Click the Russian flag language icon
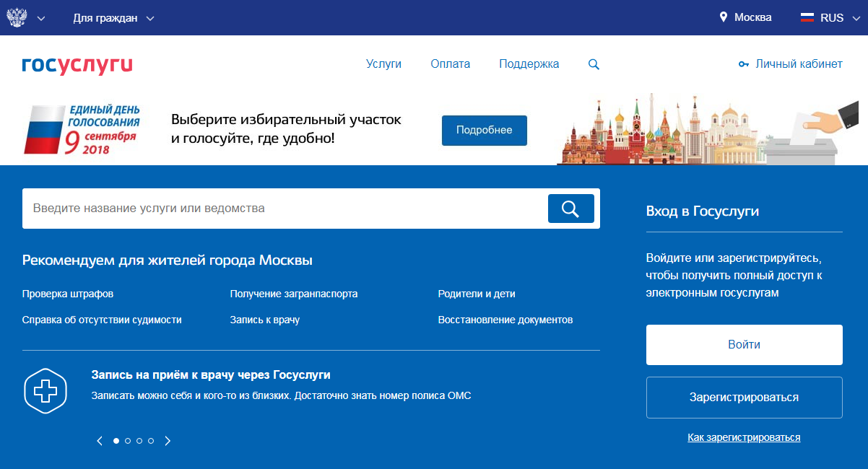 pos(807,17)
